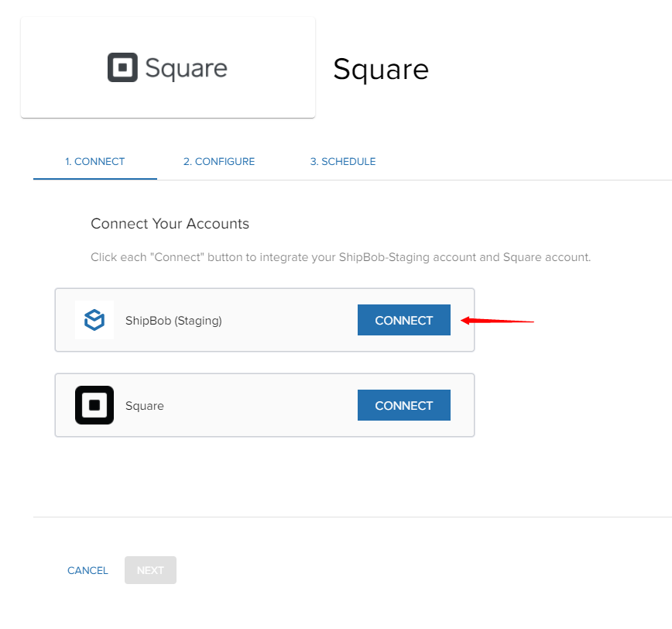Click the CONNECT button pointed by red arrow
672x629 pixels.
pyautogui.click(x=403, y=319)
